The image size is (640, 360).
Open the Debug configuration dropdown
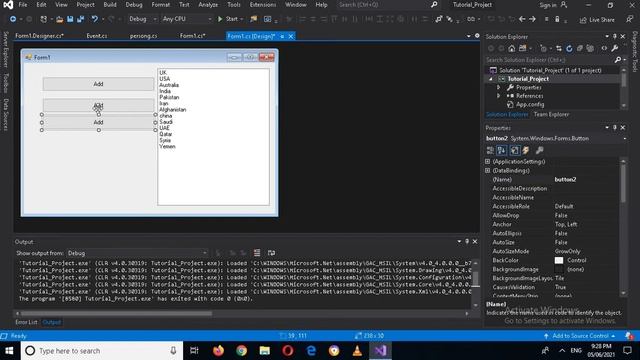point(143,19)
